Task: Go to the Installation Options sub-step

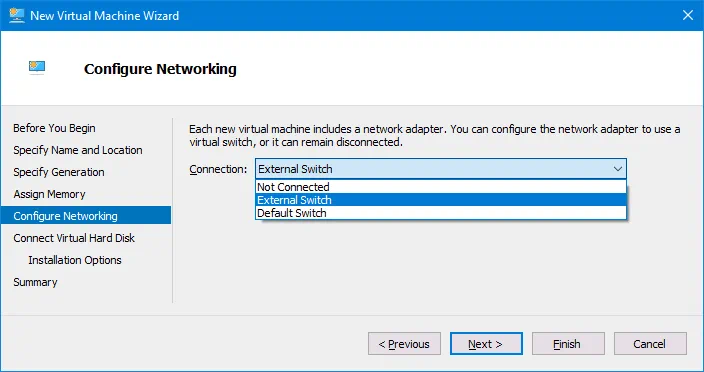Action: tap(75, 260)
